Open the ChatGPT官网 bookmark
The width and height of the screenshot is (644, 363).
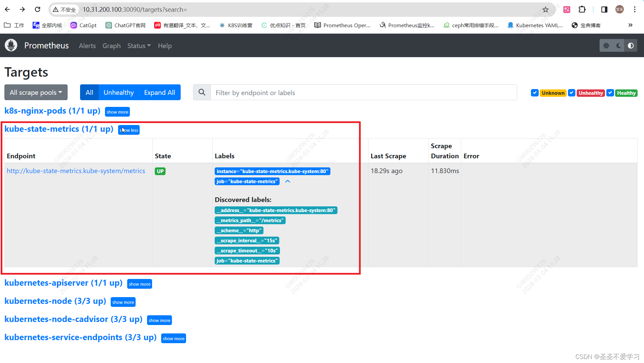pyautogui.click(x=126, y=25)
